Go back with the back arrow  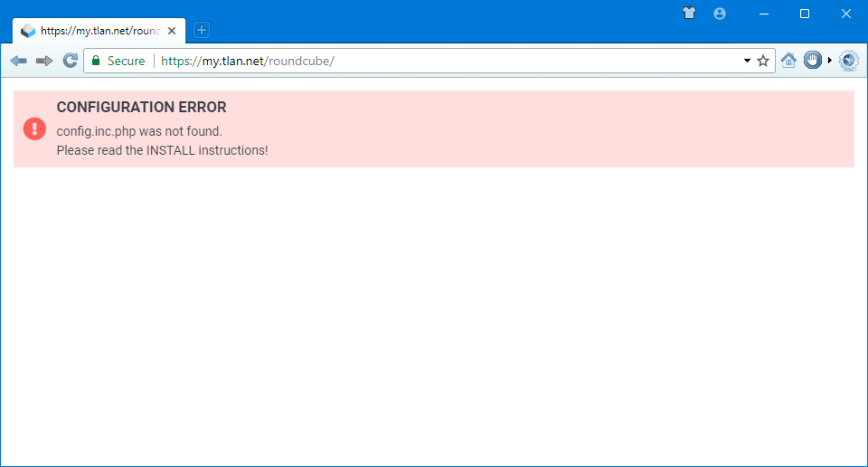(x=18, y=61)
